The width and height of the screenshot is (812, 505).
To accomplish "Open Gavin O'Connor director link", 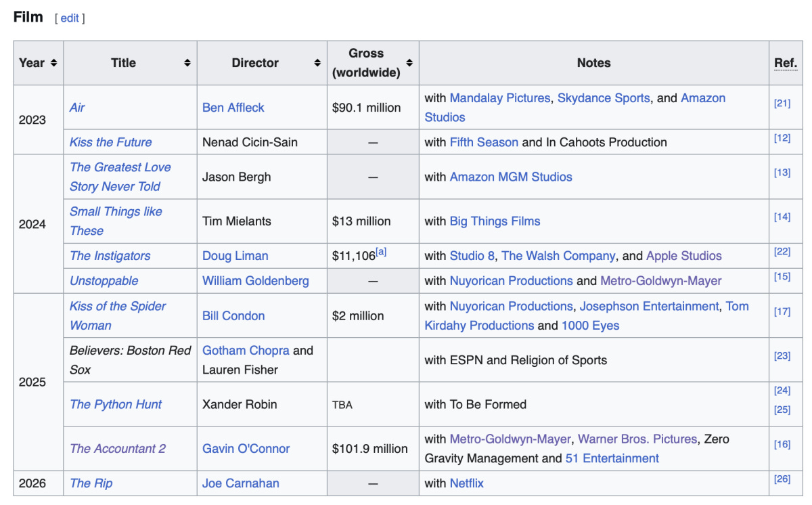I will [x=246, y=449].
